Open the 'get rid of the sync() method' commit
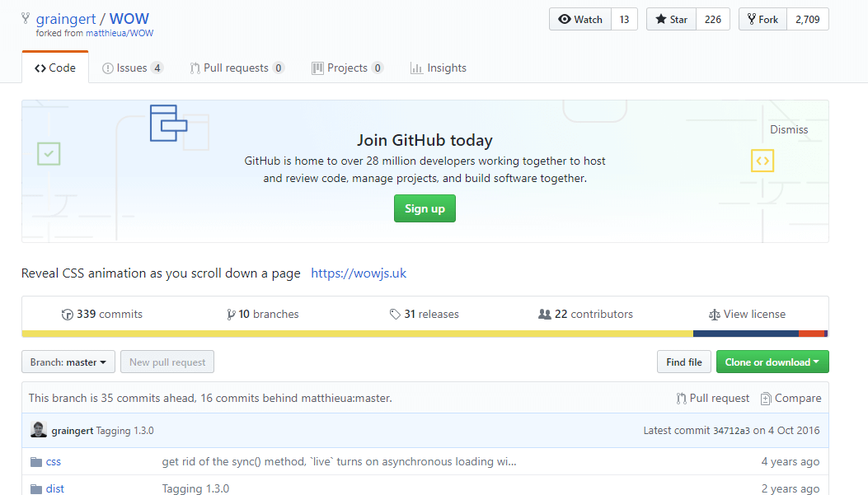Image resolution: width=868 pixels, height=495 pixels. click(x=339, y=462)
